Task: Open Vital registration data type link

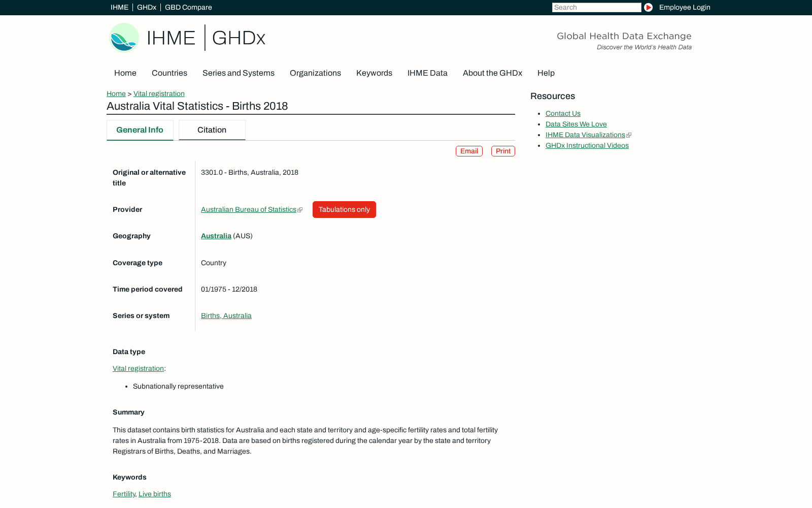Action: (x=138, y=369)
